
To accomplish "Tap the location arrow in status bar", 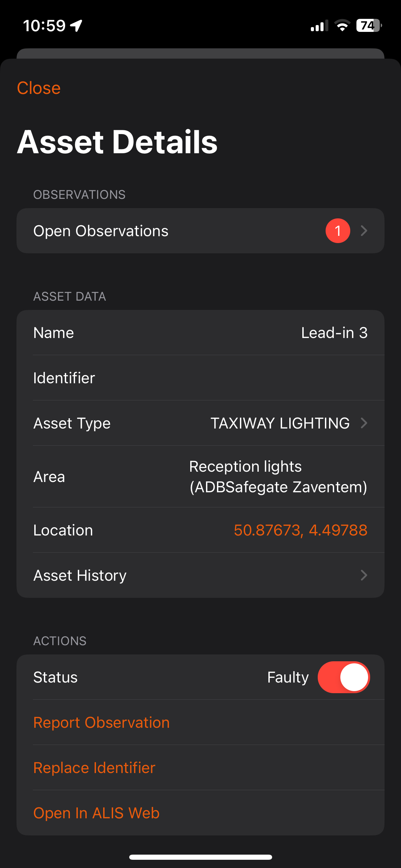I will pyautogui.click(x=76, y=25).
